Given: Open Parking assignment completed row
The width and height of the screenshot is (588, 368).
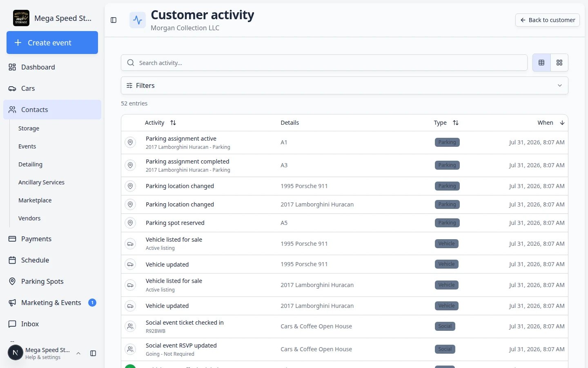Looking at the screenshot, I should (x=344, y=165).
